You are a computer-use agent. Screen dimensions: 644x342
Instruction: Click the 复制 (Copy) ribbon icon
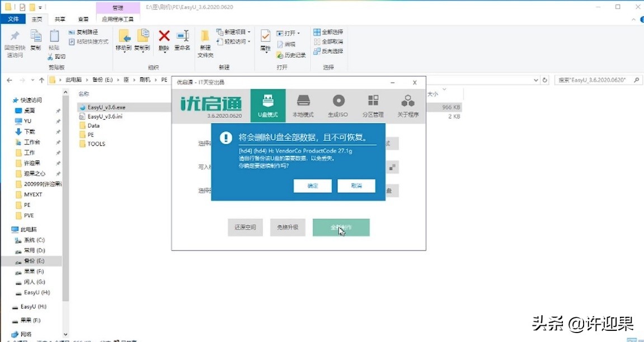pyautogui.click(x=35, y=41)
